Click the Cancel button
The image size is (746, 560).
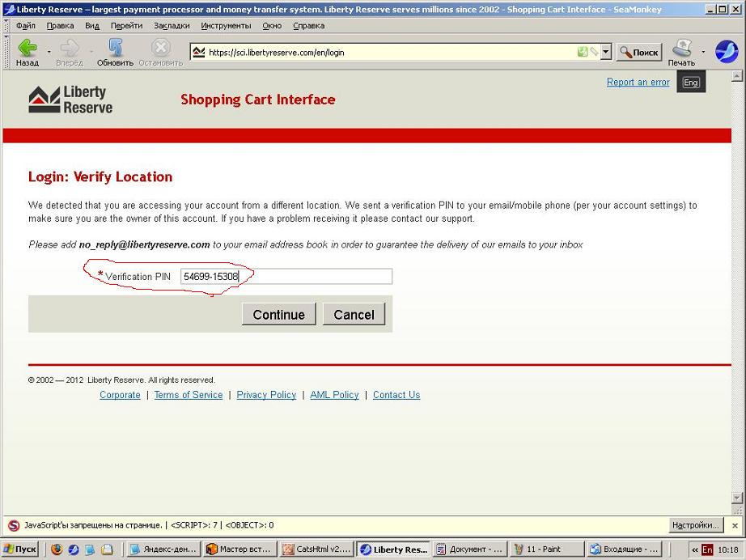point(354,315)
